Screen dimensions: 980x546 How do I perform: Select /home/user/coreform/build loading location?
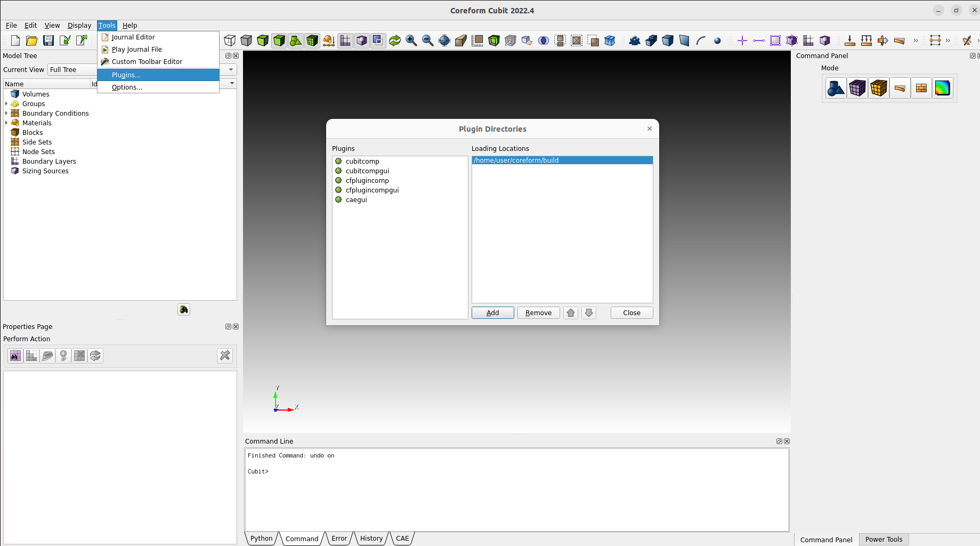coord(562,160)
